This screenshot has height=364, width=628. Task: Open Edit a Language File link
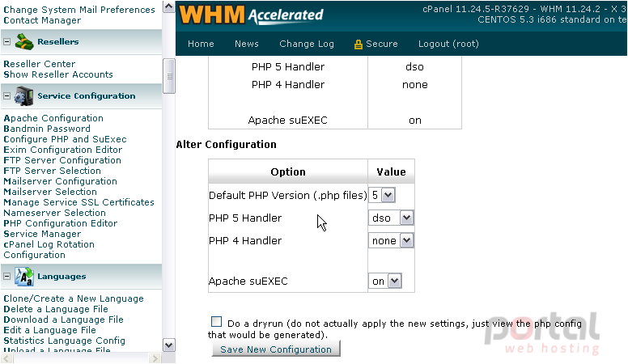(49, 330)
